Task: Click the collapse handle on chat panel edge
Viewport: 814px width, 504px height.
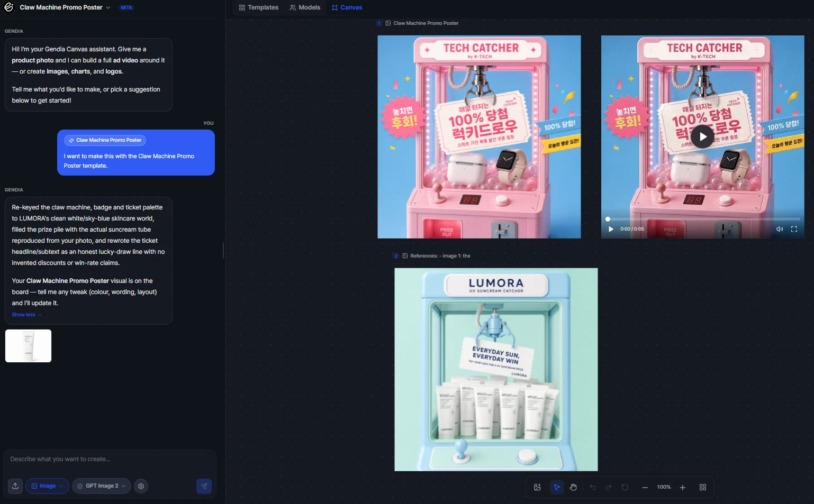Action: (223, 250)
